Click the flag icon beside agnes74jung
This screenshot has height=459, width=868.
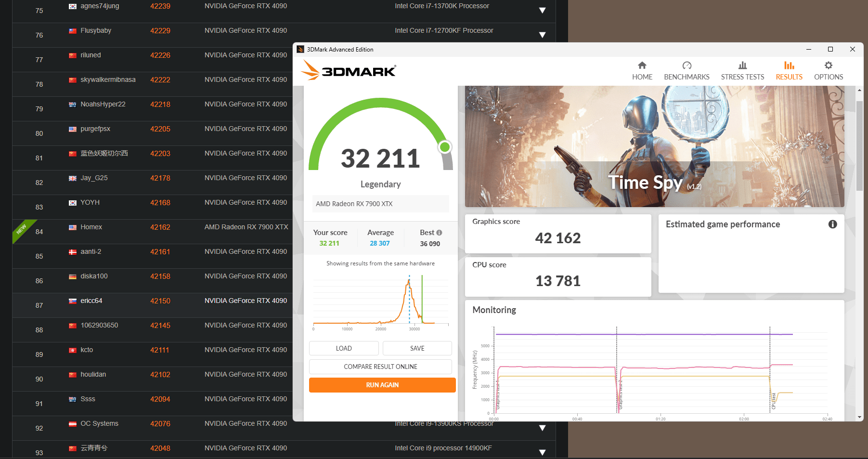point(73,6)
